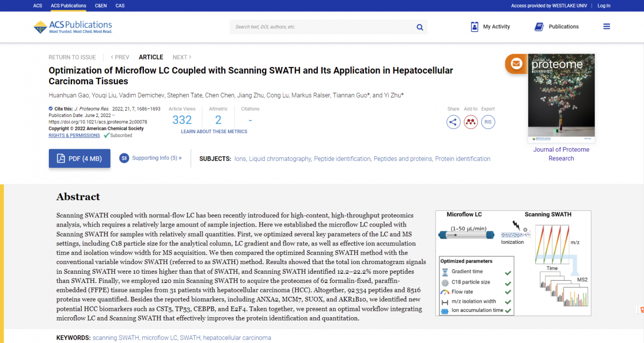Click the Share icon
This screenshot has height=343, width=644.
pyautogui.click(x=453, y=122)
